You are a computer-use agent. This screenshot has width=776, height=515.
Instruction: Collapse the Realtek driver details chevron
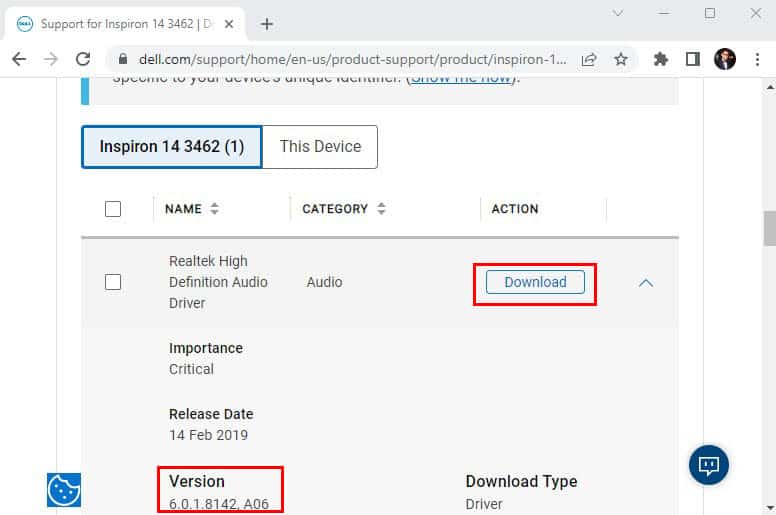pyautogui.click(x=646, y=282)
